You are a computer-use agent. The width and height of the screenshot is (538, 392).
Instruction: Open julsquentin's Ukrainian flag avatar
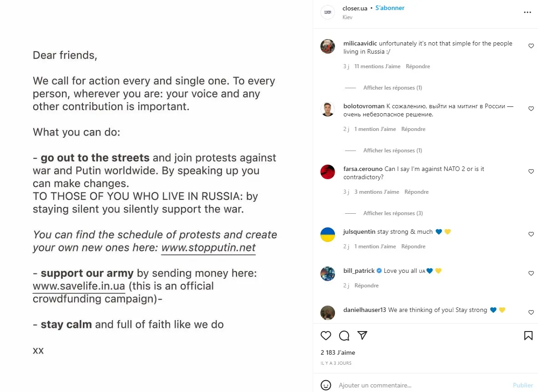[328, 235]
